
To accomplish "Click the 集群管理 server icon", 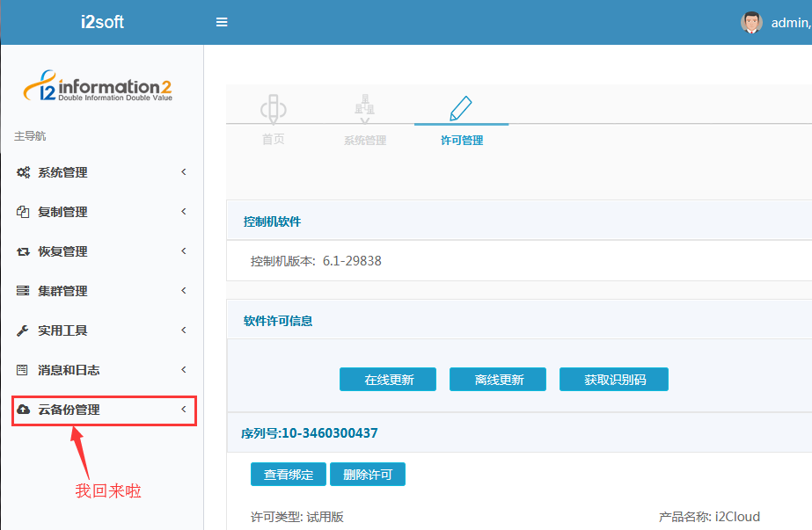I will (x=24, y=291).
